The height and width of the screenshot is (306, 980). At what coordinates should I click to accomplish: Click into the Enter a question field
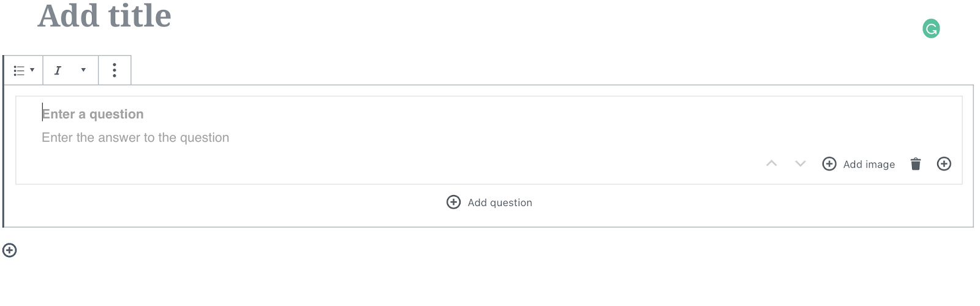[92, 114]
